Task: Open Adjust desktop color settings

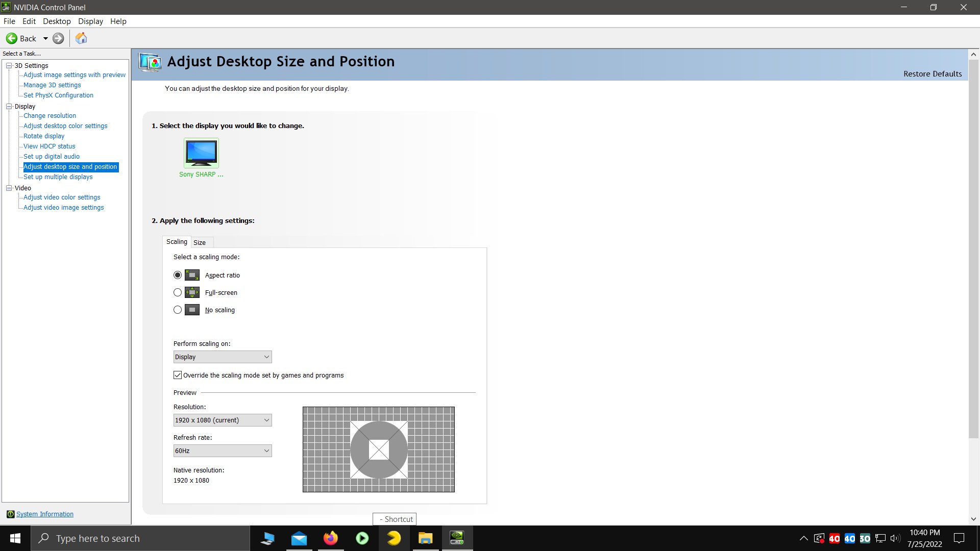Action: click(x=65, y=126)
